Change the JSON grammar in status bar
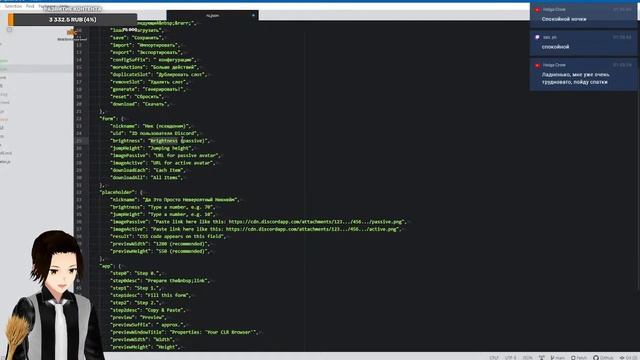The height and width of the screenshot is (360, 640). 527,358
